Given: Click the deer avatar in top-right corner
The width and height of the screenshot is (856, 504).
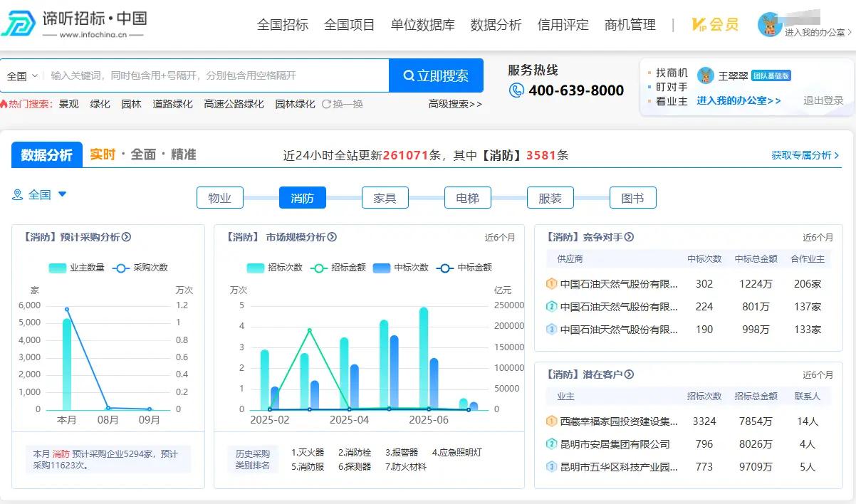Looking at the screenshot, I should (769, 25).
